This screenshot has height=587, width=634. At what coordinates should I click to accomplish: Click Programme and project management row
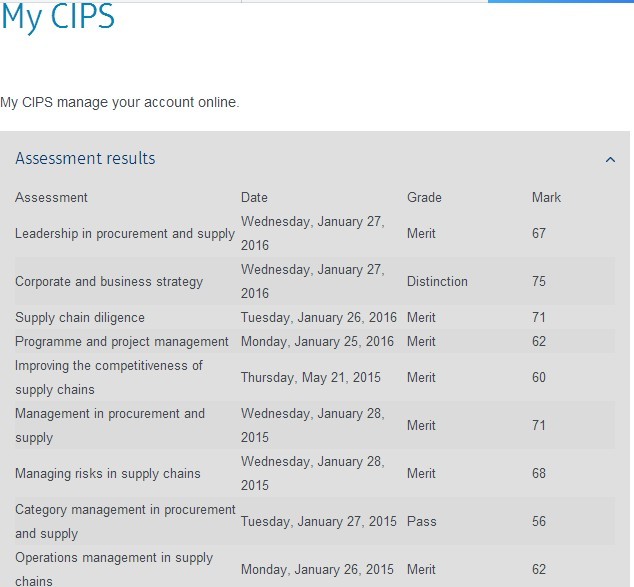pyautogui.click(x=315, y=341)
